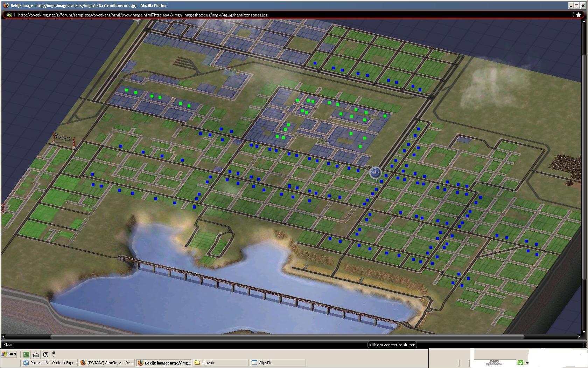Click the Nero Search box in the taskbar
The image size is (588, 368).
[494, 363]
